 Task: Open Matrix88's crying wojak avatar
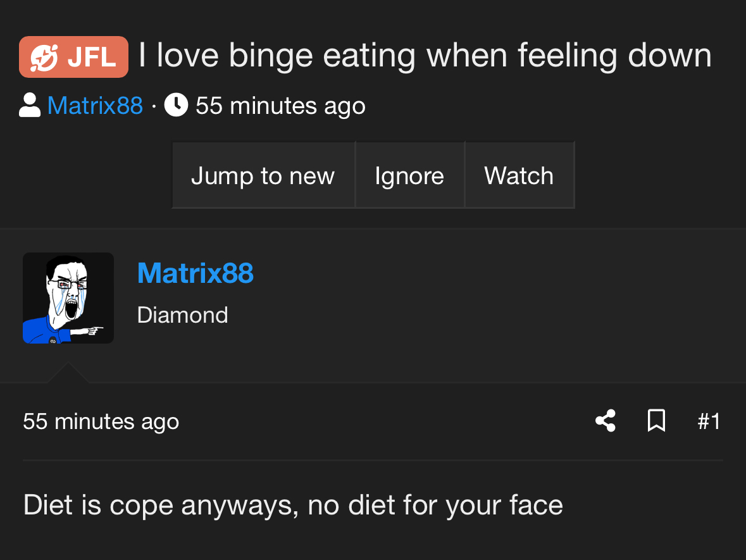point(68,298)
